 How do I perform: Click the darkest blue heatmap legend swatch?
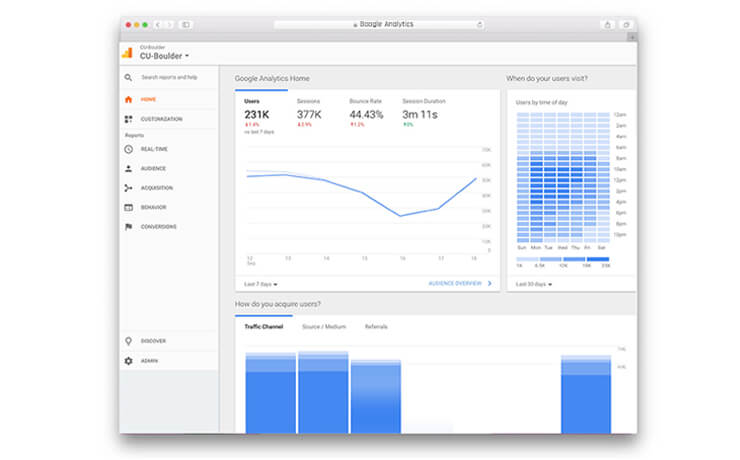point(598,259)
